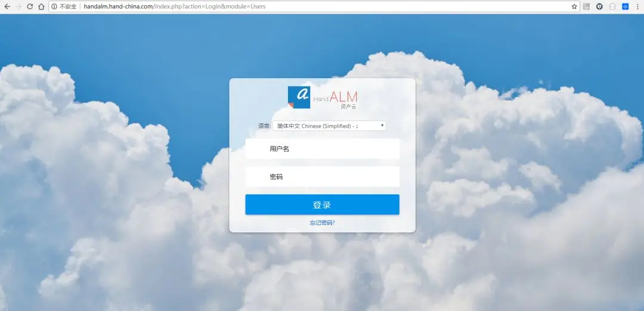Focus the 密码 password field
The width and height of the screenshot is (644, 311).
[323, 177]
